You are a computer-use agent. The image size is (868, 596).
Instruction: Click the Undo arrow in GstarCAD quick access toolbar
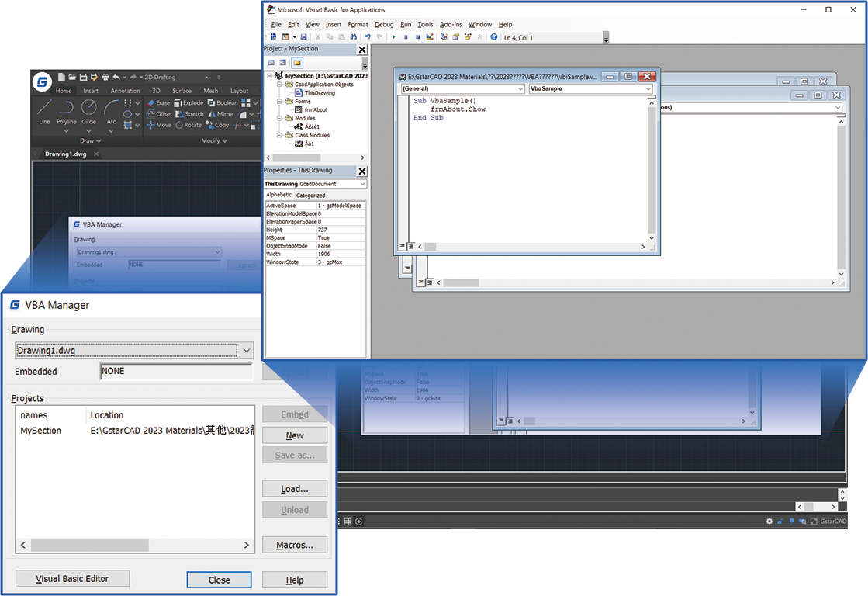116,77
